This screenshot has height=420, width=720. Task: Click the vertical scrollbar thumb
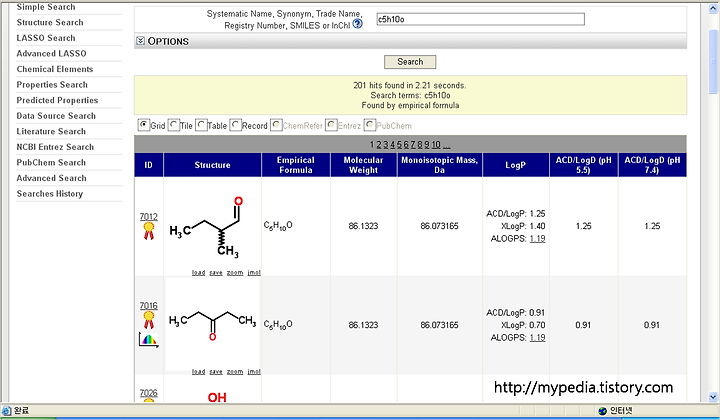click(x=713, y=61)
